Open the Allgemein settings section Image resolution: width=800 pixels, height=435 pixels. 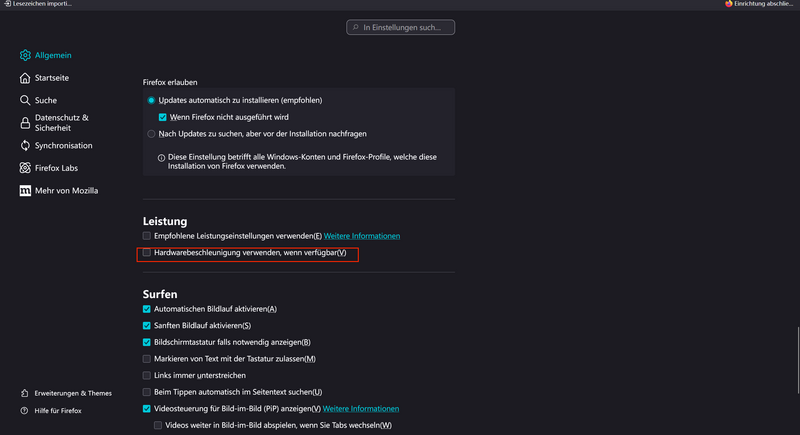53,55
